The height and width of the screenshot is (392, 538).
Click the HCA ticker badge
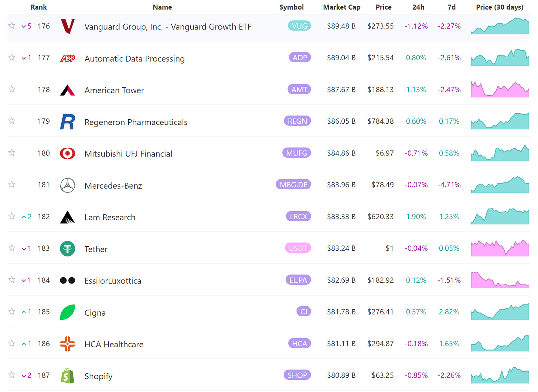[300, 344]
